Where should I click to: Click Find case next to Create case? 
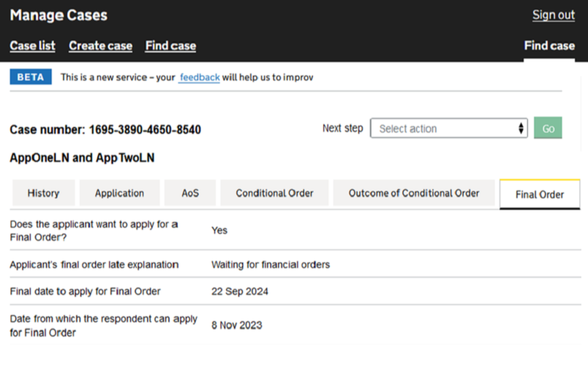[x=170, y=46]
